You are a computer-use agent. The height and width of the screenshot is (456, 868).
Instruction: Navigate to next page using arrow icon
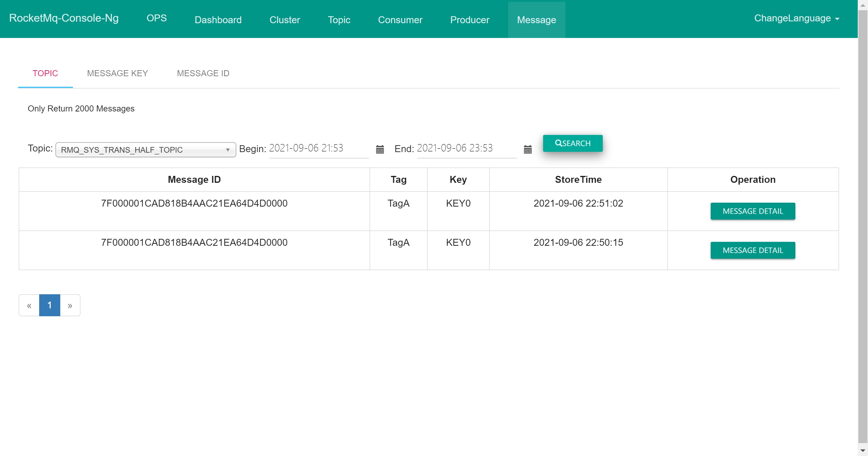click(69, 305)
